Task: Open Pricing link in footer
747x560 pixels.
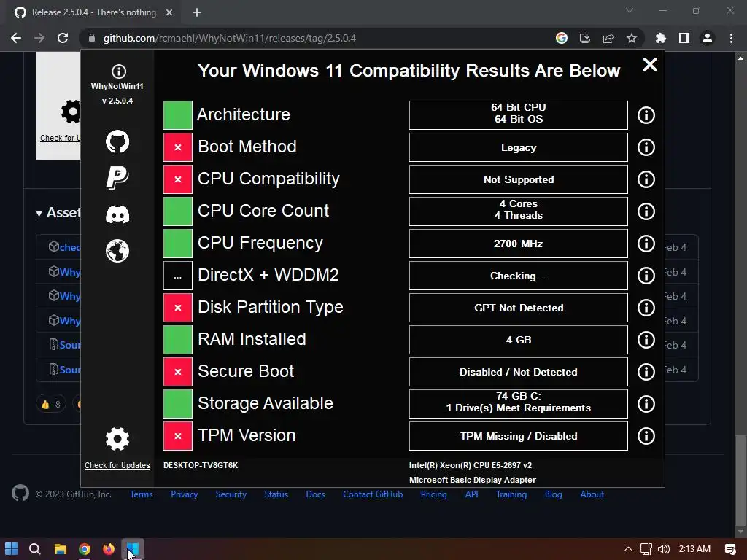Action: 433,494
